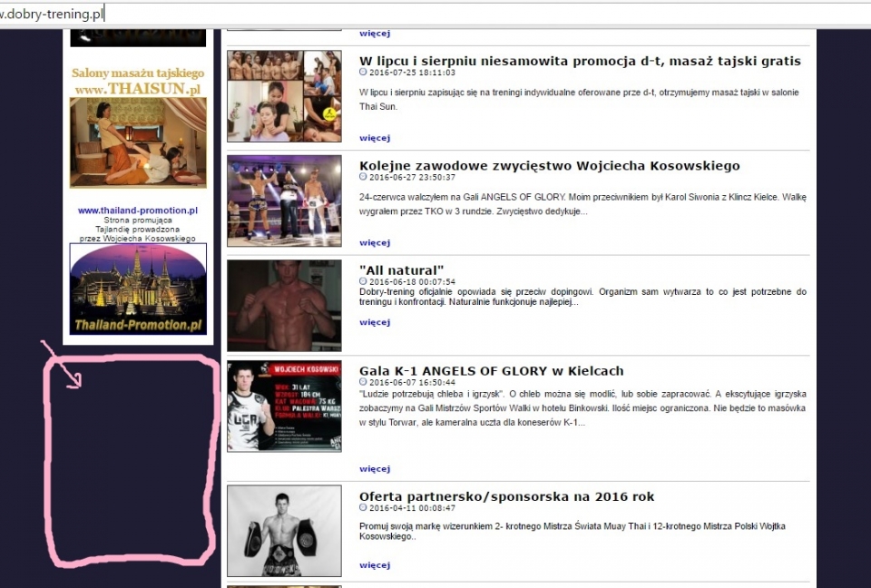
Task: Click the boxing ring victory thumbnail
Action: (x=284, y=201)
